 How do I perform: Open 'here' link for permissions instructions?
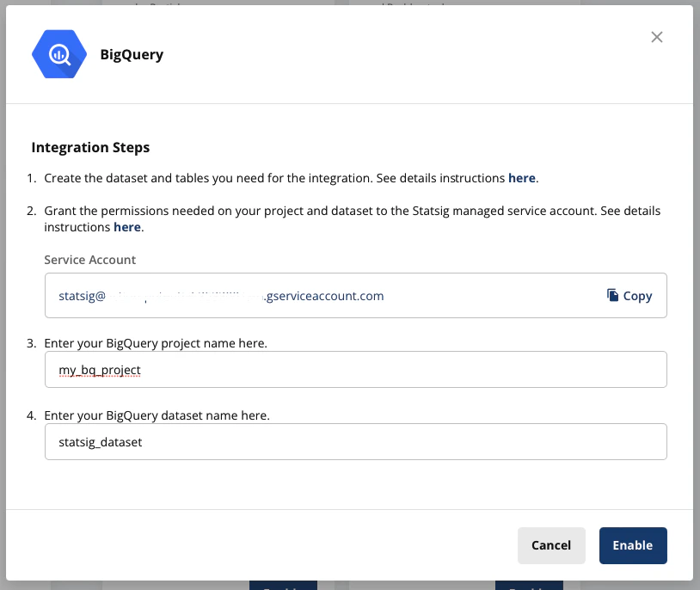[127, 227]
